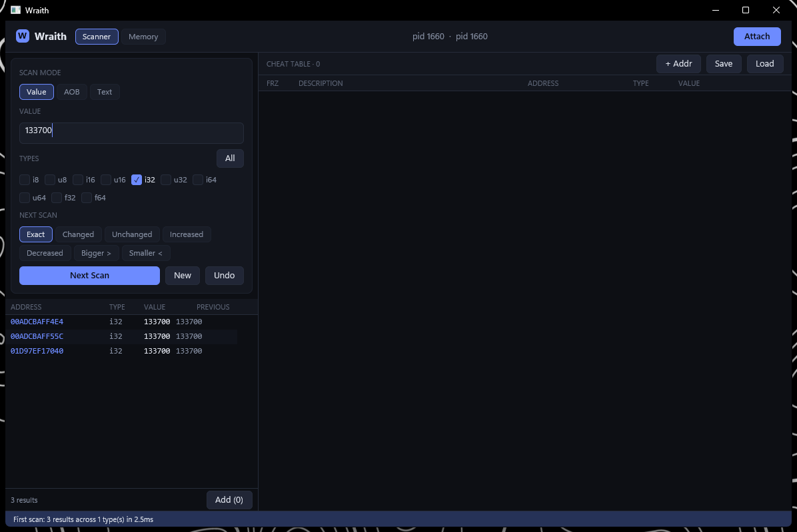Click the cheat table DESCRIPTION column header
This screenshot has height=532, width=797.
[321, 83]
